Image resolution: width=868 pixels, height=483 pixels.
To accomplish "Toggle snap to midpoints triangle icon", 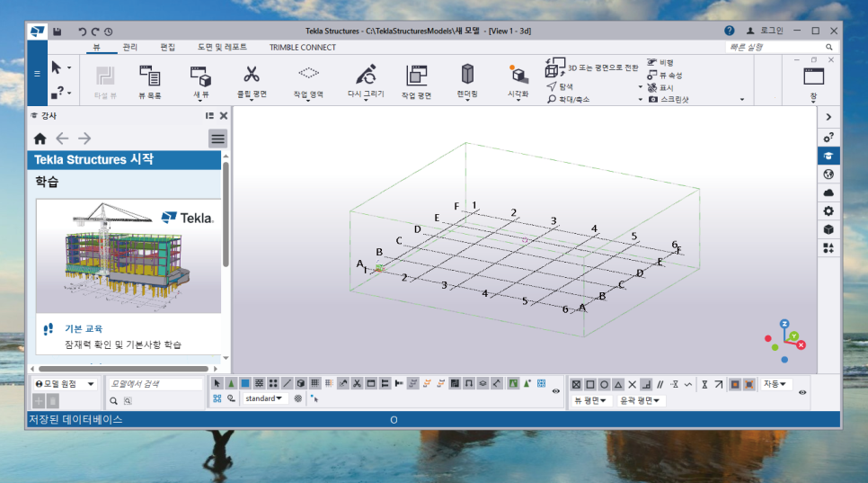I will coord(618,384).
